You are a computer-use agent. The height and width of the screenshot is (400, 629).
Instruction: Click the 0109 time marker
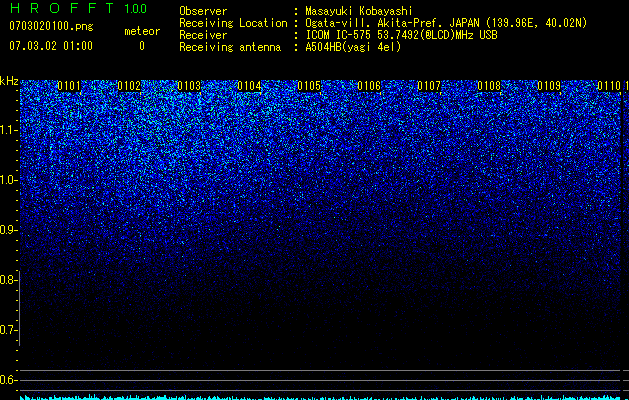[549, 86]
